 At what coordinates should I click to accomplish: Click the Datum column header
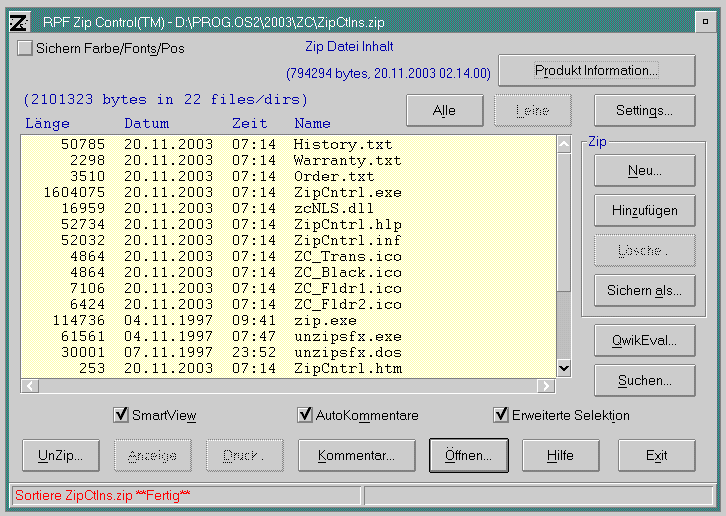coord(147,123)
